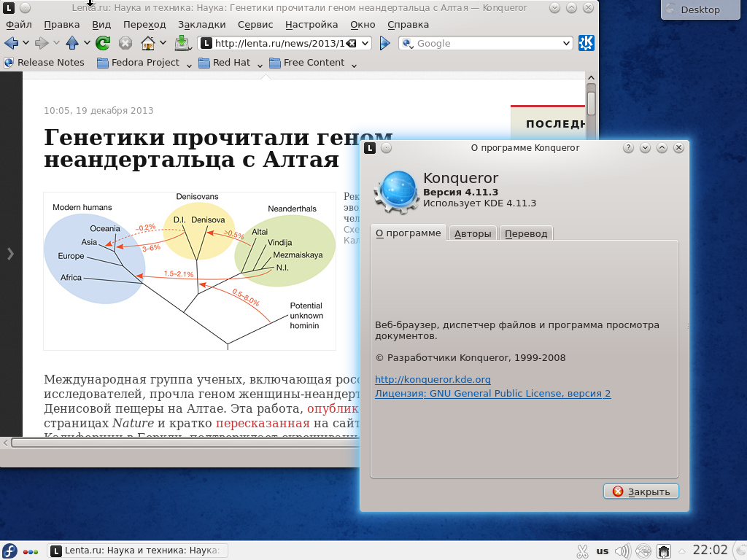Go back using the blue Back arrow
The width and height of the screenshot is (747, 560).
click(x=11, y=43)
